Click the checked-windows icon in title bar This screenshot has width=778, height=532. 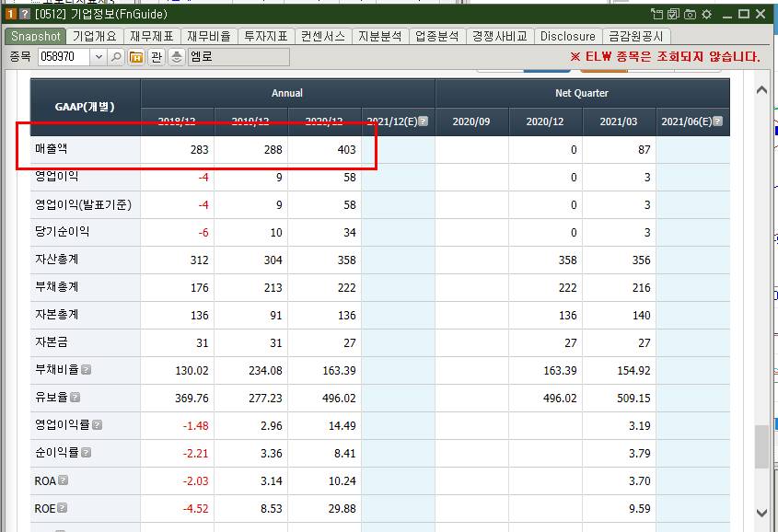(673, 14)
